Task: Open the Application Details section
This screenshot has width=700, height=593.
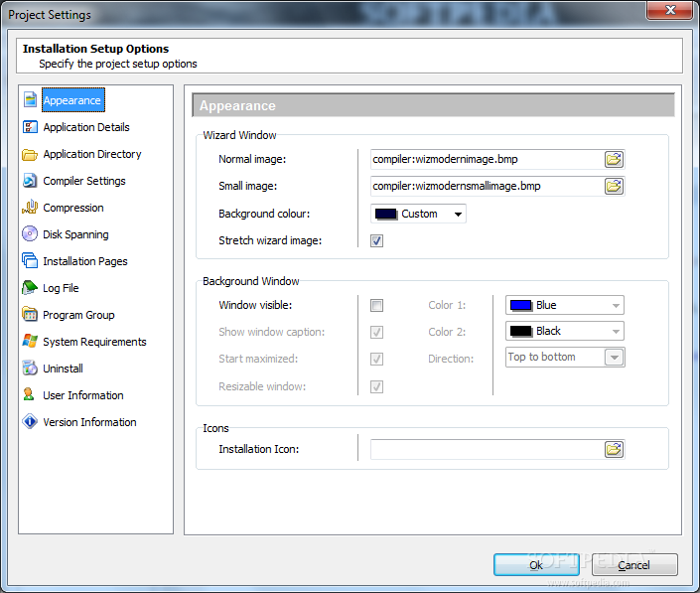Action: [86, 127]
